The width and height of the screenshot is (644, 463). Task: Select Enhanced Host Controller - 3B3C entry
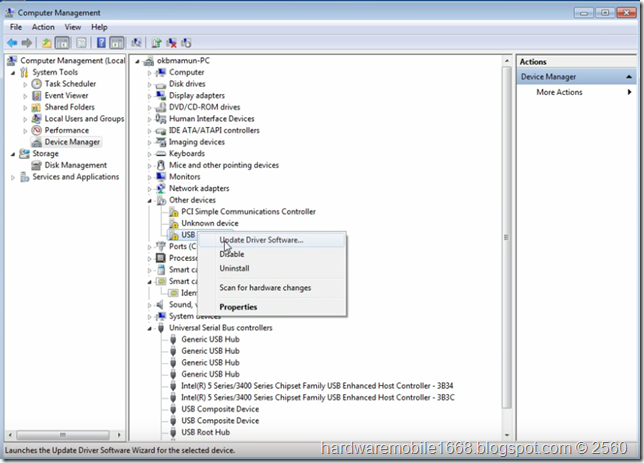pyautogui.click(x=318, y=398)
